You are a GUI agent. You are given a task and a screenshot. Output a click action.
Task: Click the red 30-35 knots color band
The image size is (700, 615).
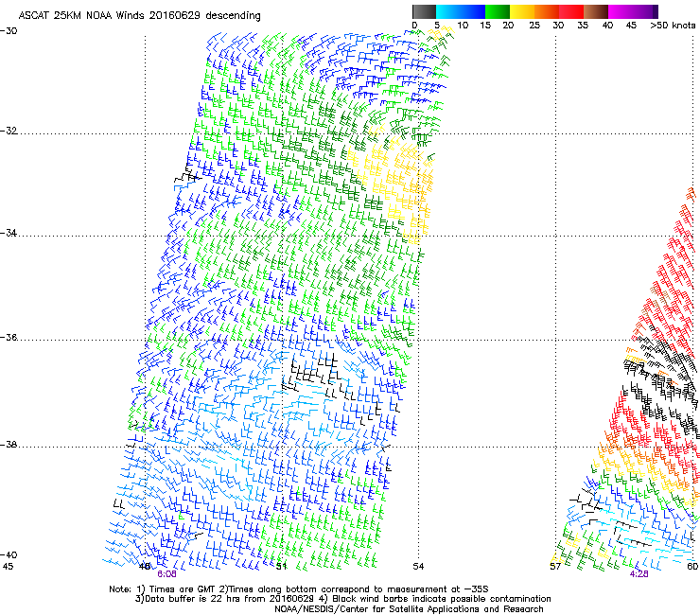pyautogui.click(x=571, y=11)
